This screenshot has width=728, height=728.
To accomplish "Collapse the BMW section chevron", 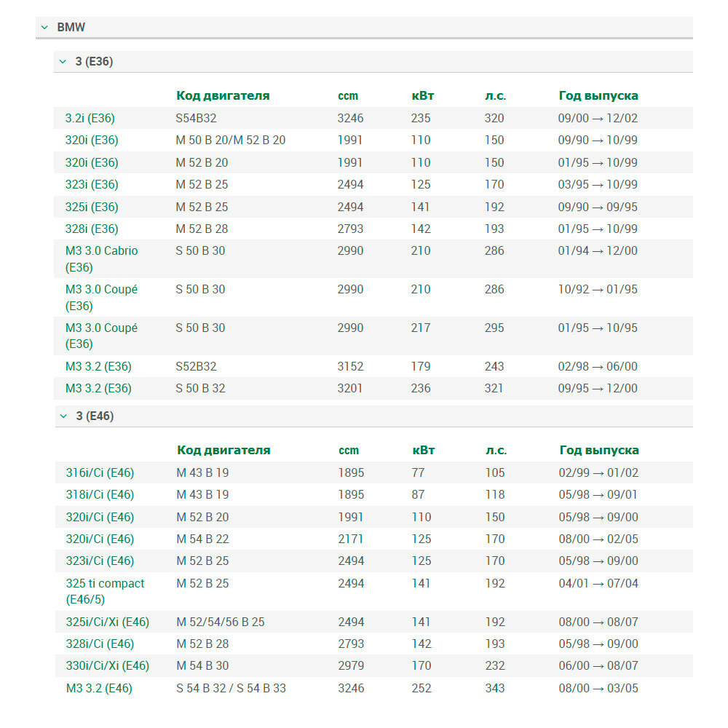I will pos(44,28).
